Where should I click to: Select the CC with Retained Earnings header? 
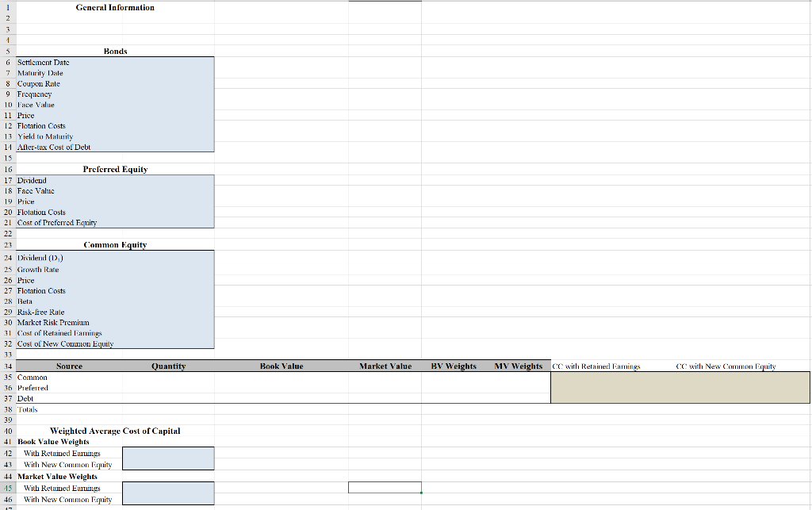click(x=596, y=366)
